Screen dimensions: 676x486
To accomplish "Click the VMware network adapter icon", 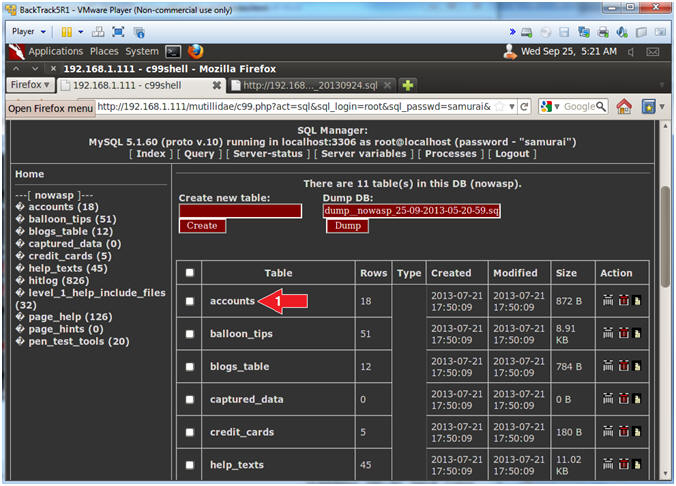I will coord(584,32).
